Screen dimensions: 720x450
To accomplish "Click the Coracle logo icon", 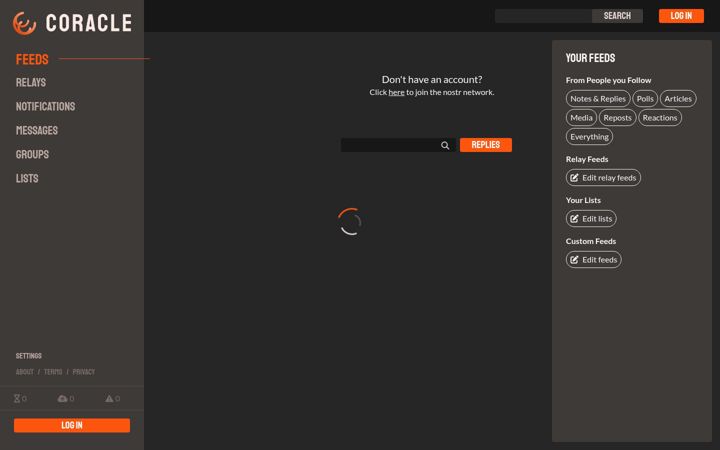I will [24, 23].
